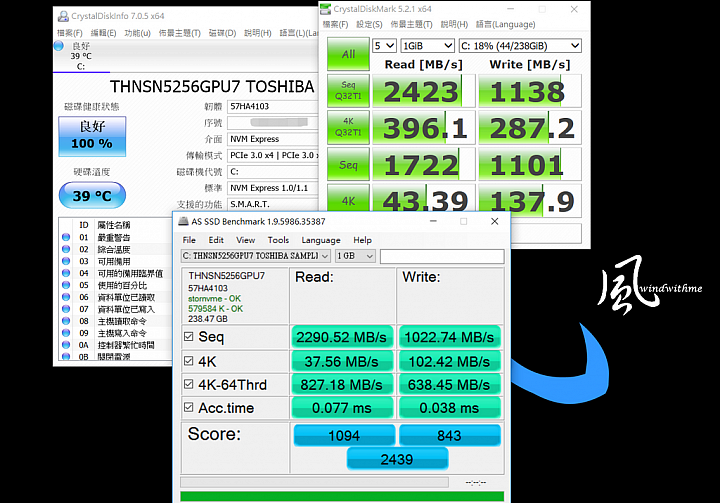The width and height of the screenshot is (720, 503).
Task: Click the CrystalDiskInfo title bar app icon
Action: pos(63,16)
